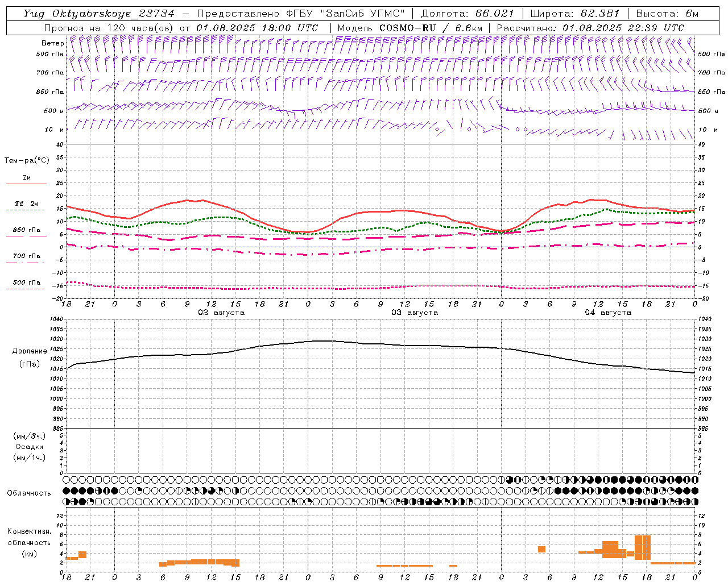This screenshot has width=728, height=582.
Task: Click the 'Высота: 6м' field
Action: (667, 14)
